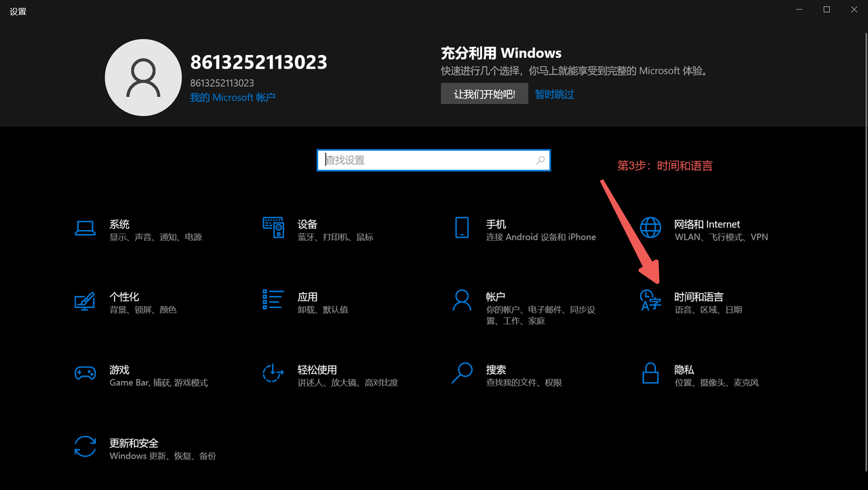Click 连接 Android 设备和 iPhone text
Screen dimensions: 868x490
click(x=540, y=237)
